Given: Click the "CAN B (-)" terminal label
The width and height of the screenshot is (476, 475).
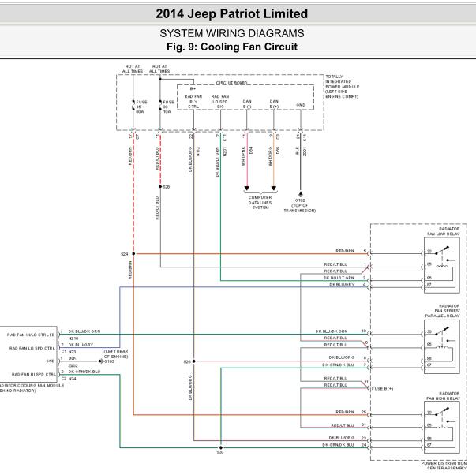Looking at the screenshot, I should (x=247, y=104).
